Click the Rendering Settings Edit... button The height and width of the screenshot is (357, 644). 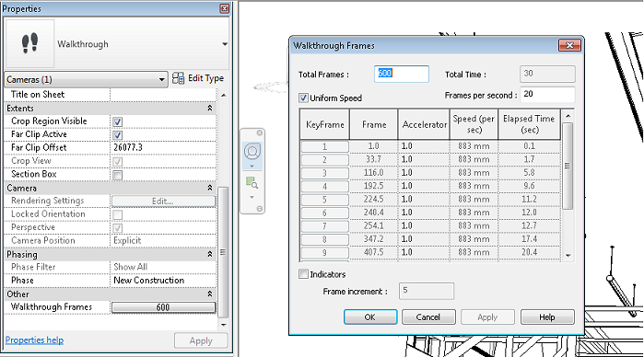click(x=163, y=202)
